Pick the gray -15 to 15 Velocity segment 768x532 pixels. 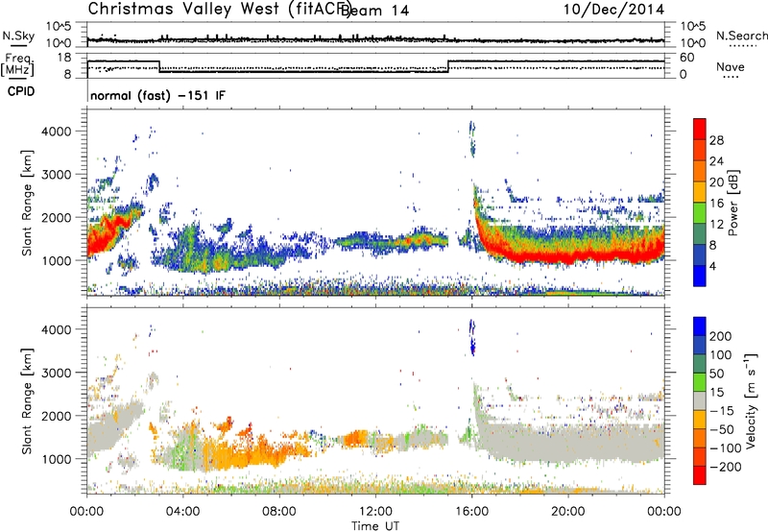[700, 400]
